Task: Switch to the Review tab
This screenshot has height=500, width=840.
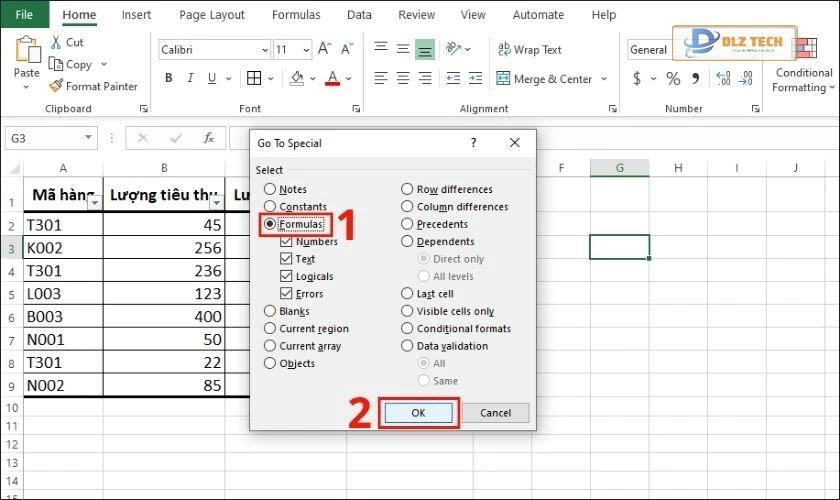Action: 416,15
